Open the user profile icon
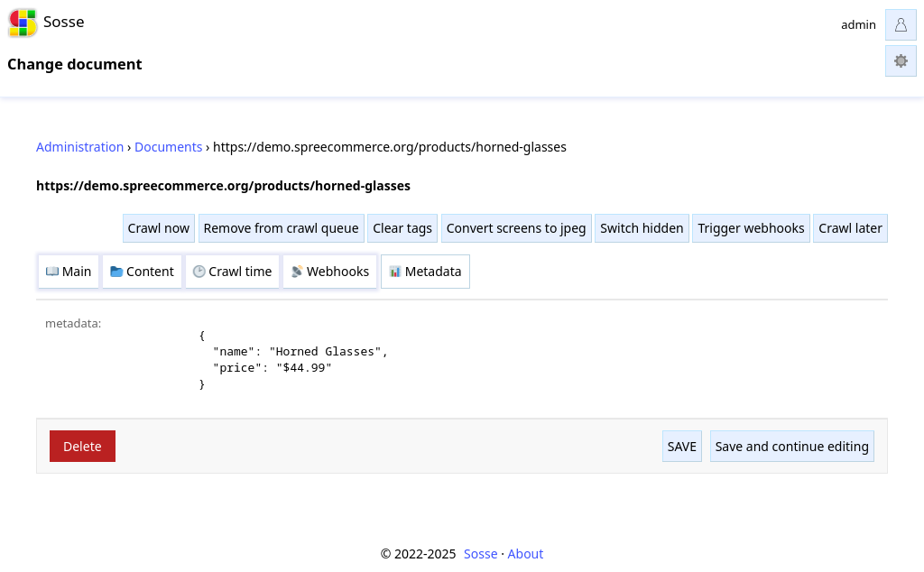The image size is (924, 572). [x=901, y=24]
